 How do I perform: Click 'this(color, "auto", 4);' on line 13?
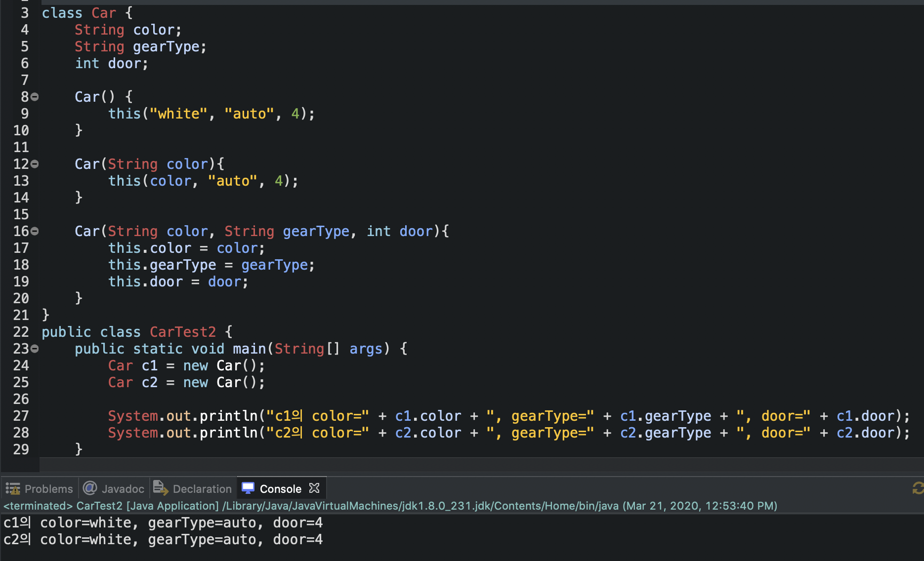[x=203, y=181]
